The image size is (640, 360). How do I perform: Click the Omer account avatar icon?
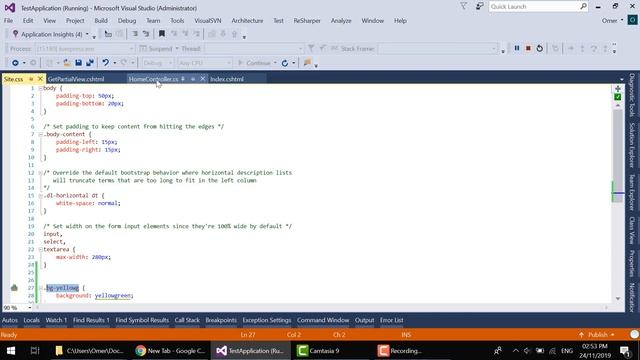pyautogui.click(x=633, y=20)
